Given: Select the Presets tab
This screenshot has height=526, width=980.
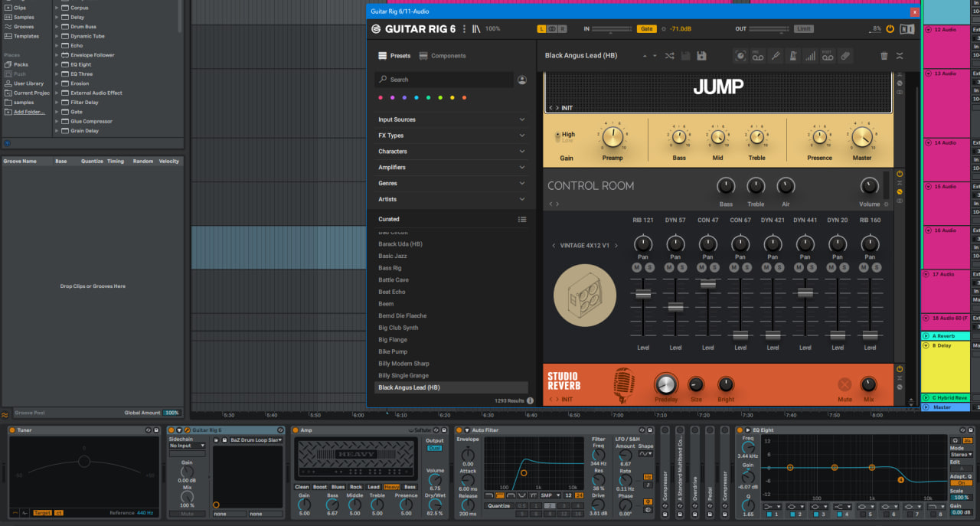Looking at the screenshot, I should 394,56.
